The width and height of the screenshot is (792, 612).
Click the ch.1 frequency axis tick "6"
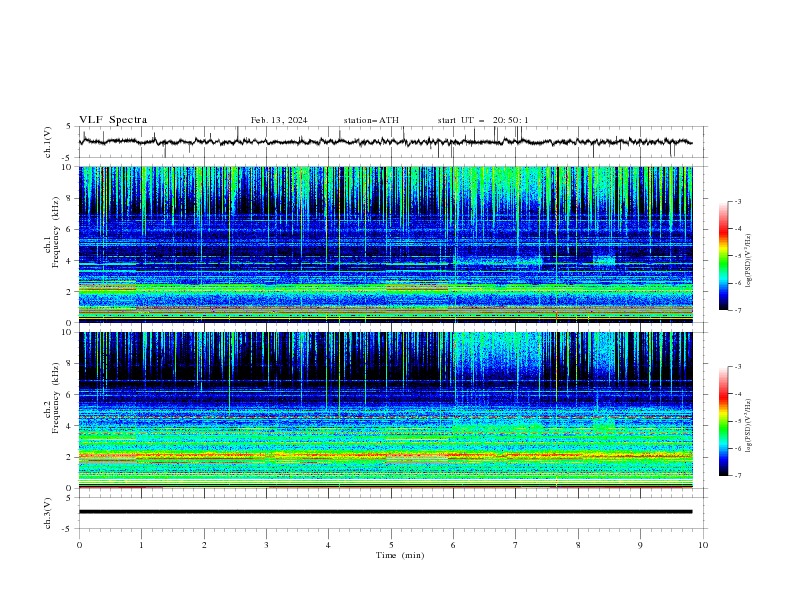pos(71,229)
